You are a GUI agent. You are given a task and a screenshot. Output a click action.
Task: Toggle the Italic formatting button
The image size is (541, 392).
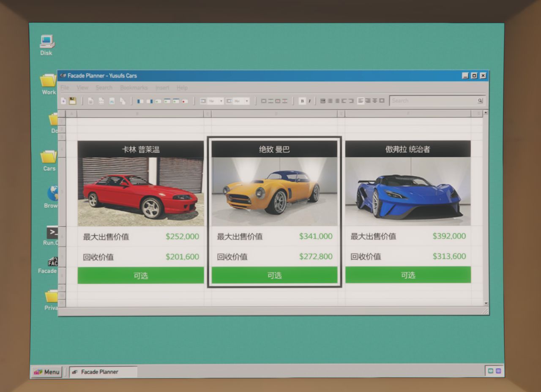coord(309,101)
